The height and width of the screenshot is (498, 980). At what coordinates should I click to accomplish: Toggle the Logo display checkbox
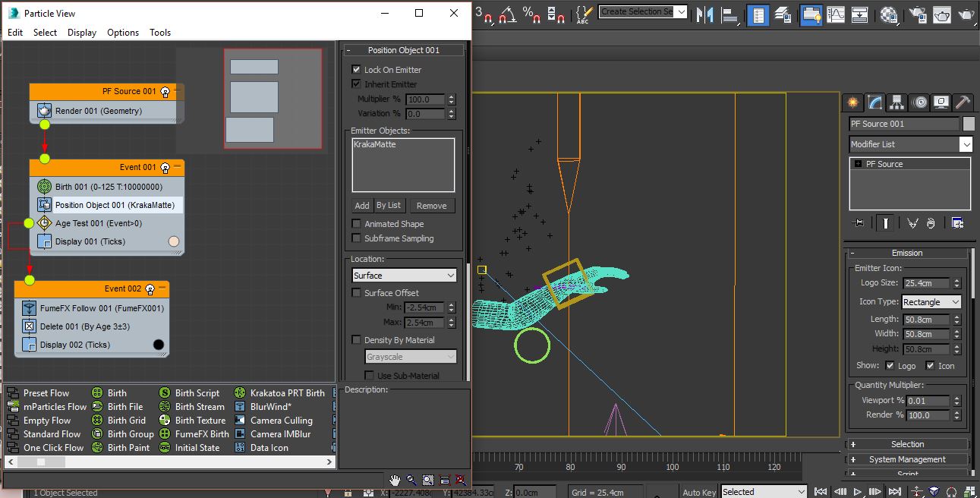[890, 365]
